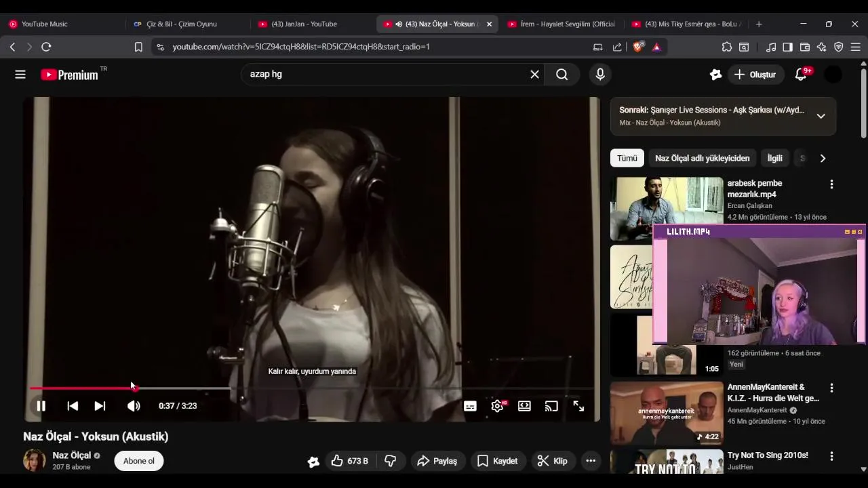This screenshot has height=488, width=868.
Task: Submit search with magnifier button
Action: [562, 75]
